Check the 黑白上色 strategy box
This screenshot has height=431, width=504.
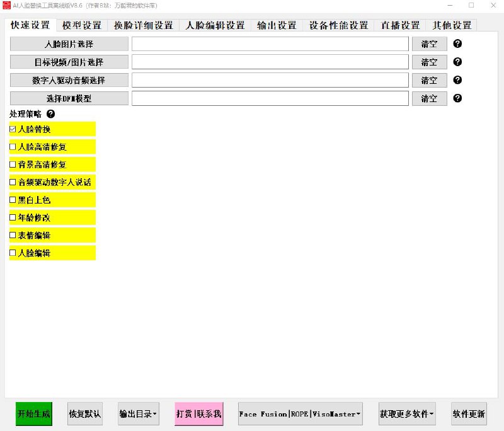click(13, 200)
